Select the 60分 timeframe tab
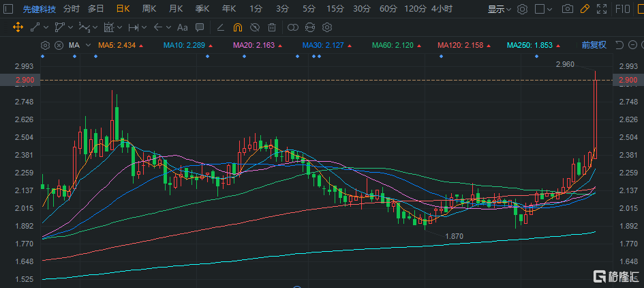 point(388,9)
